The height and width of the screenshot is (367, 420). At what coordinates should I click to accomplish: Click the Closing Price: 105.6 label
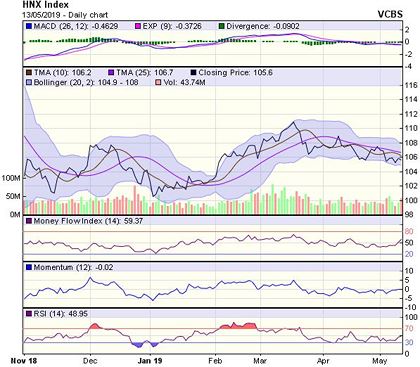235,72
